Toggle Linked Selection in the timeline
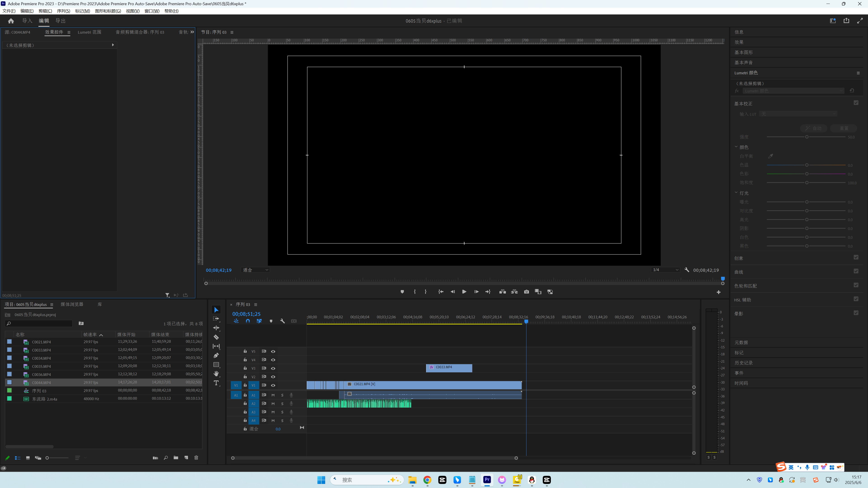Viewport: 868px width, 488px height. pyautogui.click(x=259, y=321)
